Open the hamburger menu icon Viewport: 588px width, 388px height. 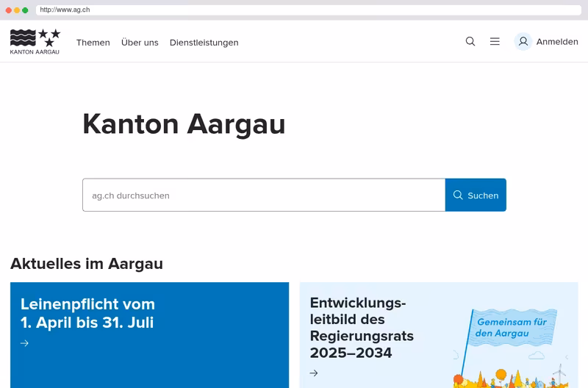click(x=495, y=41)
